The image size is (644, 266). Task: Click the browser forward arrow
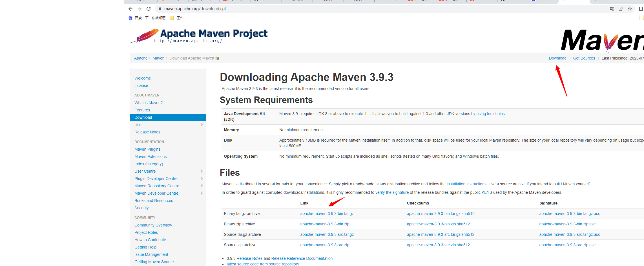point(140,9)
